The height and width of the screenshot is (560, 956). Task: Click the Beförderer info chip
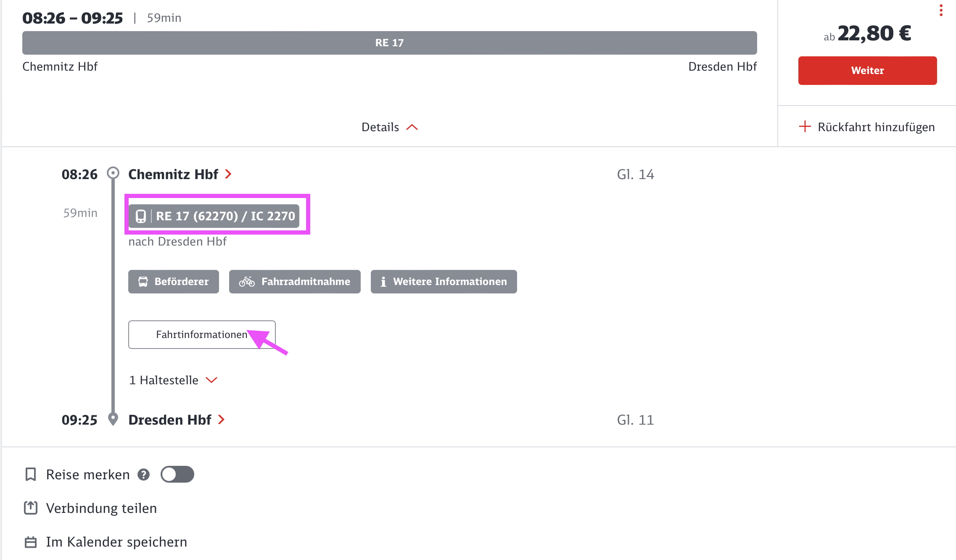tap(173, 282)
